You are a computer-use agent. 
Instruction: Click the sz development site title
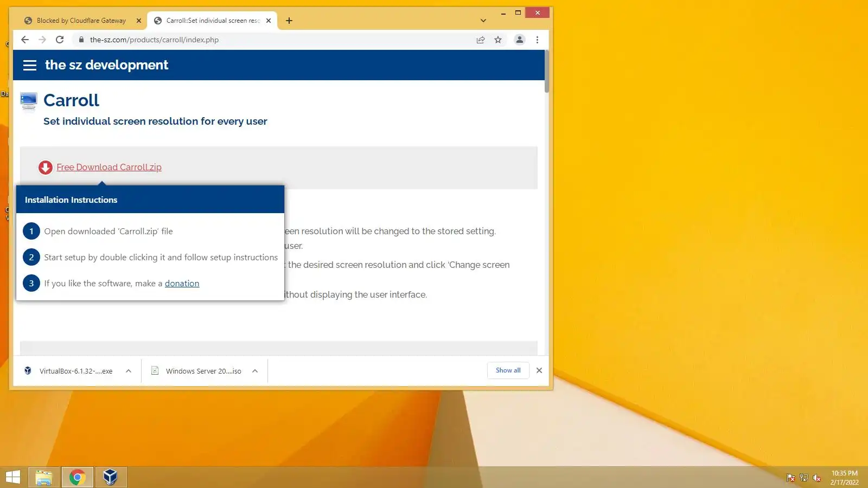tap(107, 65)
